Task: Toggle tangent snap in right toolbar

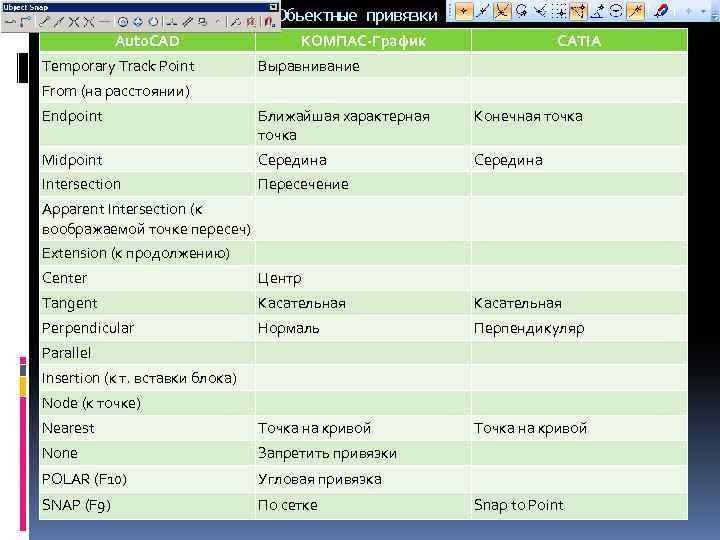Action: (x=521, y=11)
